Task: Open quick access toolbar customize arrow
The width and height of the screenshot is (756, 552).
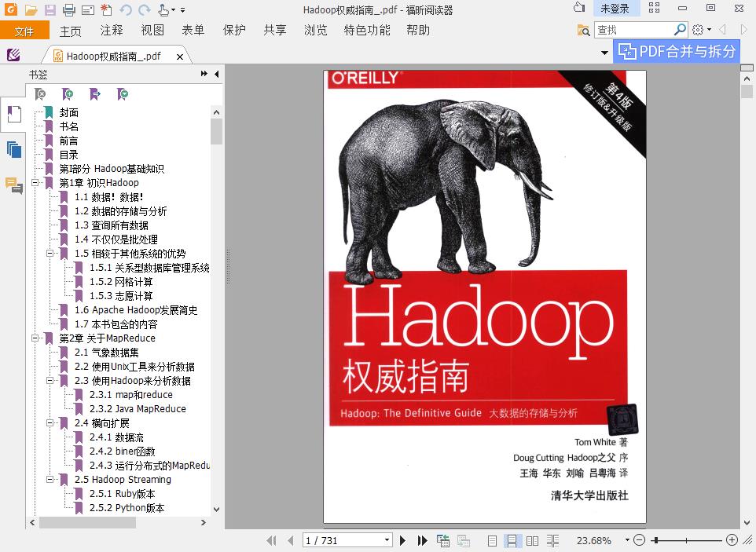Action: [183, 9]
